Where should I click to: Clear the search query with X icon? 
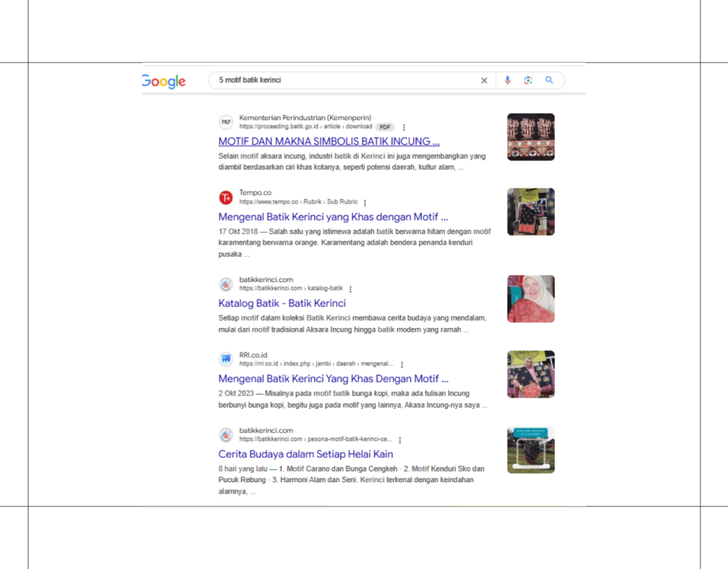484,80
